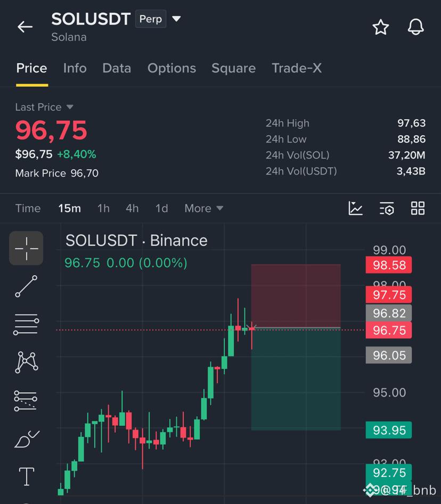Click the 24h High value 97,63
441x504 pixels.
(411, 123)
